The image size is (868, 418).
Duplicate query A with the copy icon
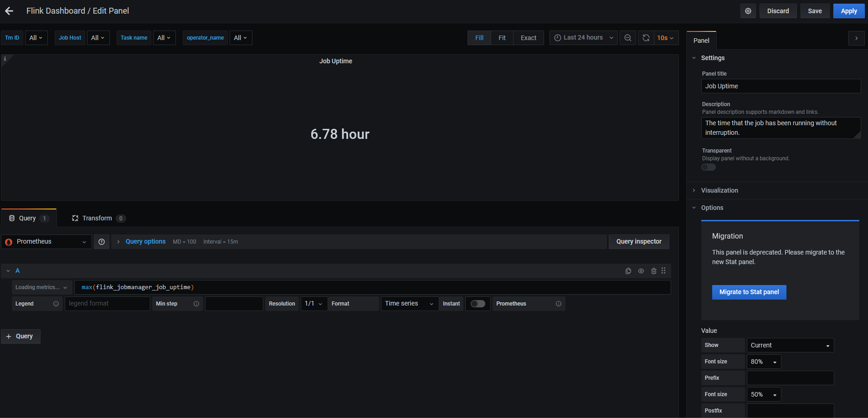628,271
